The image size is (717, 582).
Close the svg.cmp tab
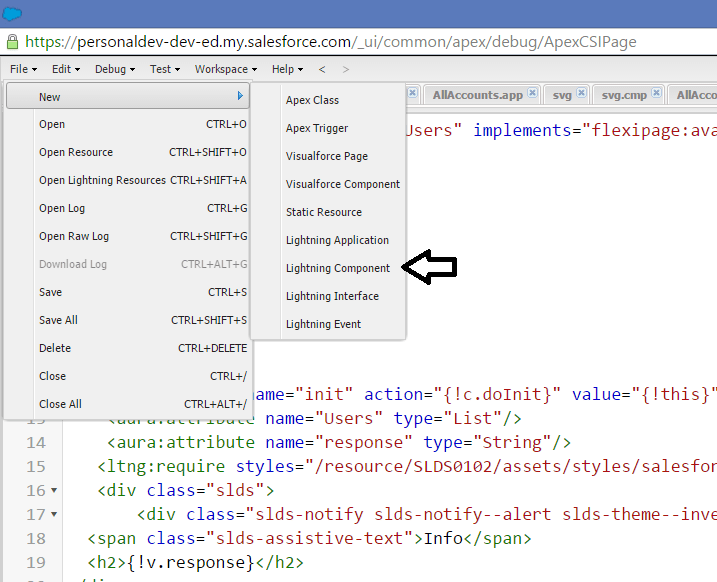tap(656, 93)
